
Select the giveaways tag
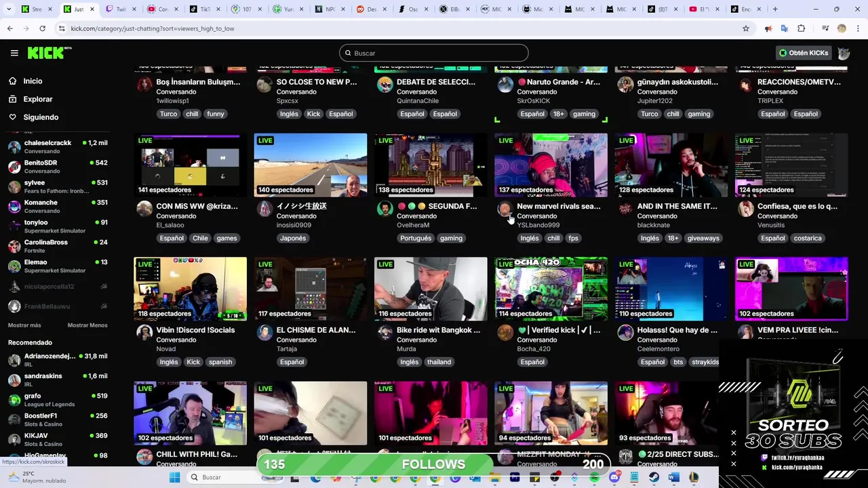[703, 238]
